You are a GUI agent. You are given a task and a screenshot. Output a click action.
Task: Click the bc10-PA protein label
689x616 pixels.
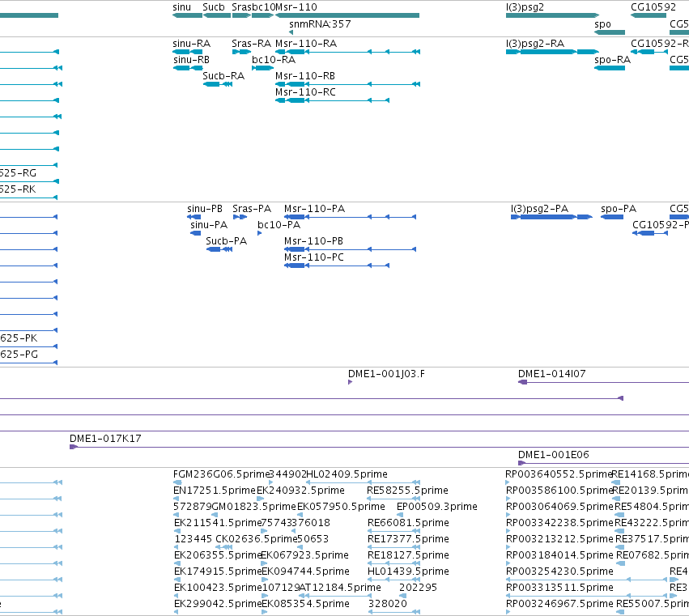[279, 225]
